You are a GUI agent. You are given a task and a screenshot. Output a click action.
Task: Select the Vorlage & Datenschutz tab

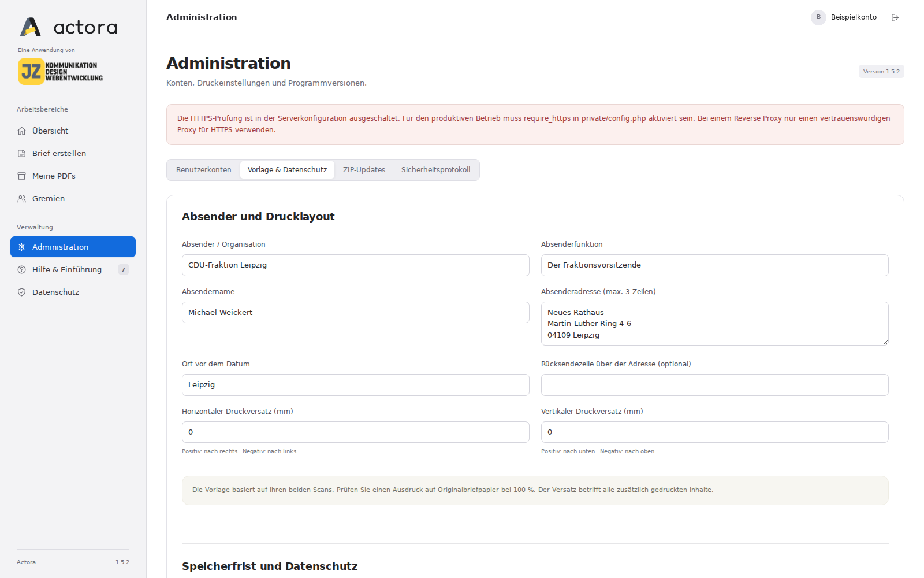point(287,170)
